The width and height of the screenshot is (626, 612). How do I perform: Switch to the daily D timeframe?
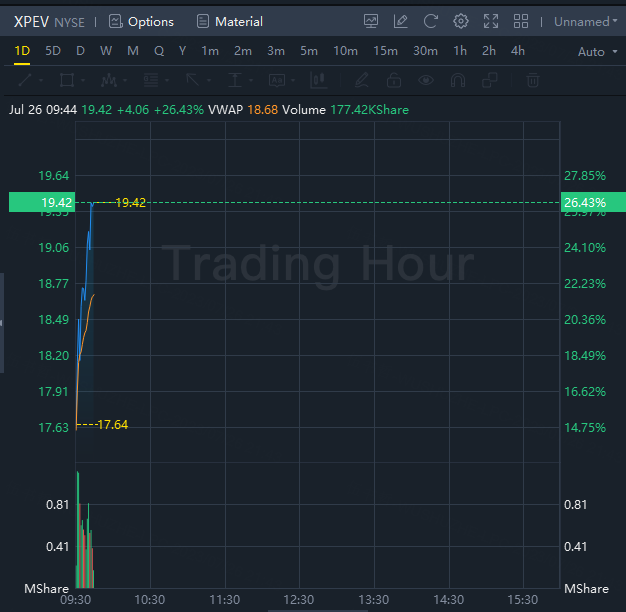(x=80, y=51)
